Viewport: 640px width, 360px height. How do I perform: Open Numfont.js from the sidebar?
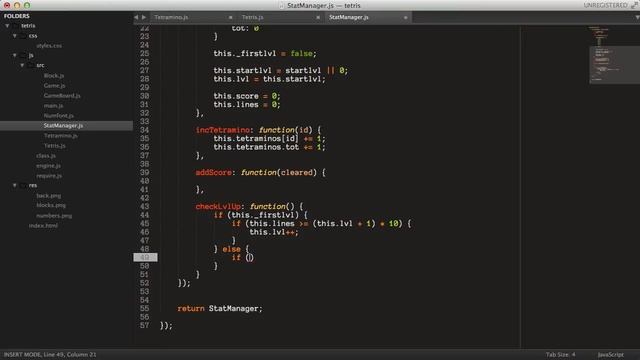(x=59, y=116)
